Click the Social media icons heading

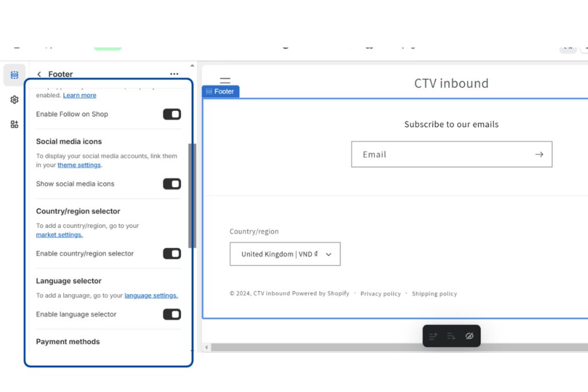click(69, 142)
